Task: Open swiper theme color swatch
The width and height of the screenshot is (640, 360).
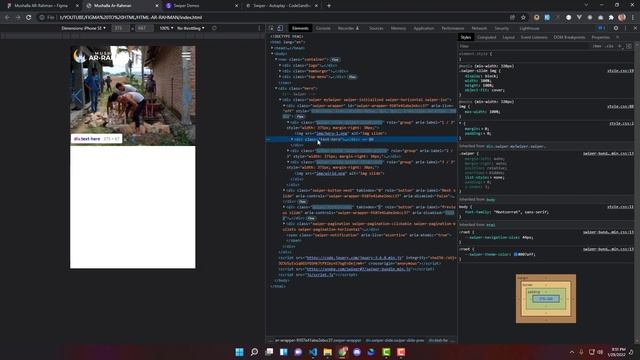Action: point(516,254)
